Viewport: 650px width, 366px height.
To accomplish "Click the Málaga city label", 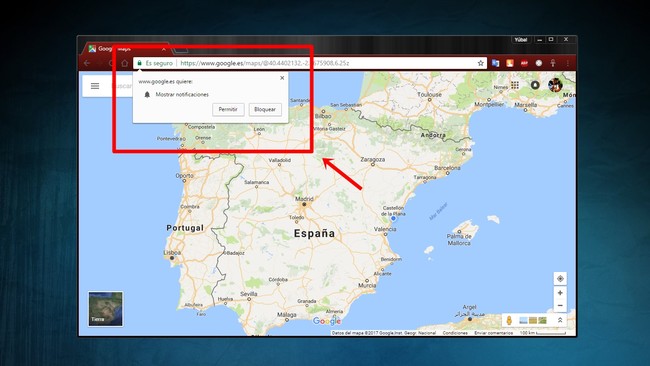I will point(286,315).
